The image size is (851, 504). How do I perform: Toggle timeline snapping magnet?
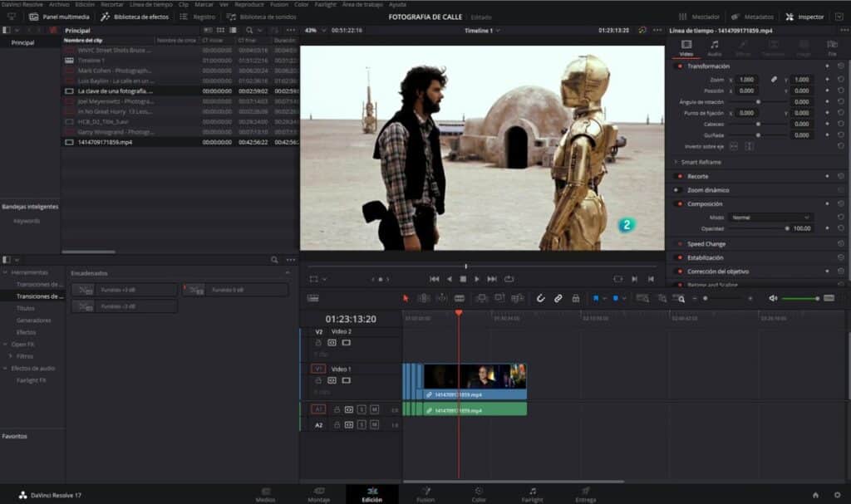(540, 298)
